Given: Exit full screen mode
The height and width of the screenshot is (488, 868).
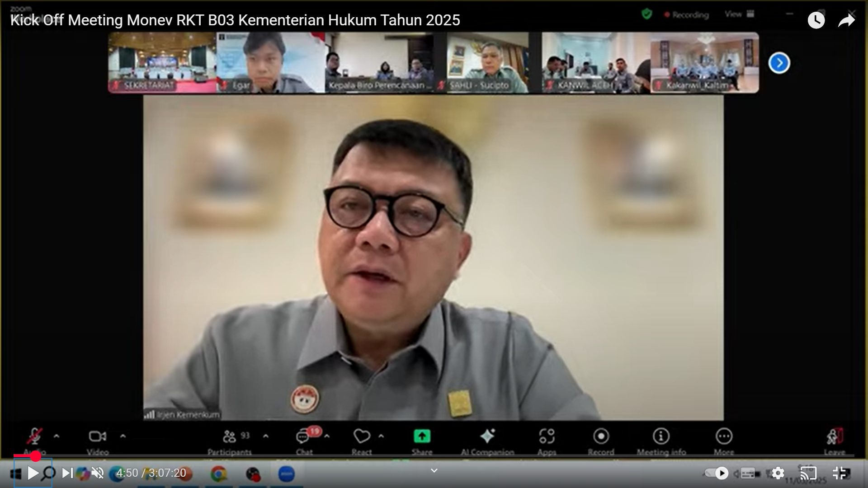Looking at the screenshot, I should coord(840,473).
